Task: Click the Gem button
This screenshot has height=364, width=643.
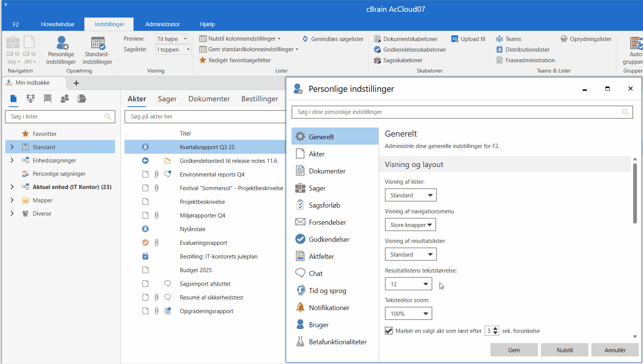Action: pyautogui.click(x=514, y=350)
